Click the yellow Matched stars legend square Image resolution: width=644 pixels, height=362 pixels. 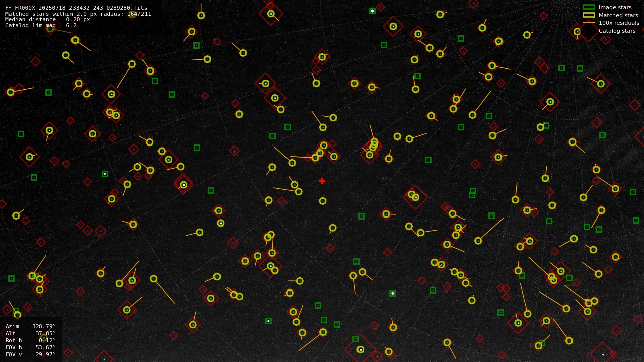(589, 15)
